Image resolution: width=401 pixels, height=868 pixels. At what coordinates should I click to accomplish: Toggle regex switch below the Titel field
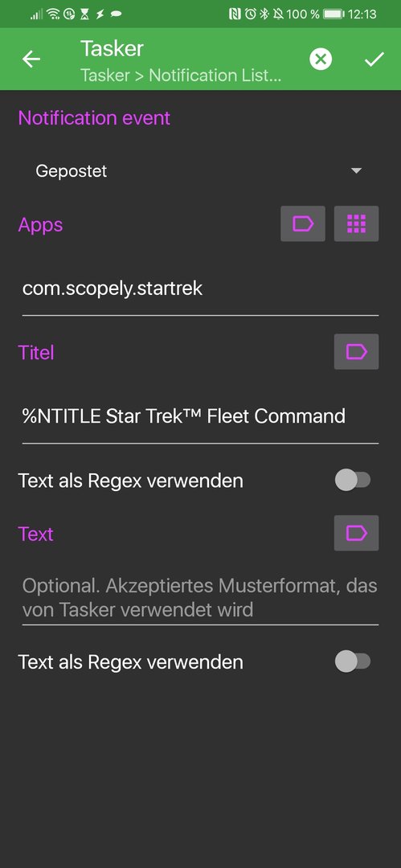tap(353, 480)
